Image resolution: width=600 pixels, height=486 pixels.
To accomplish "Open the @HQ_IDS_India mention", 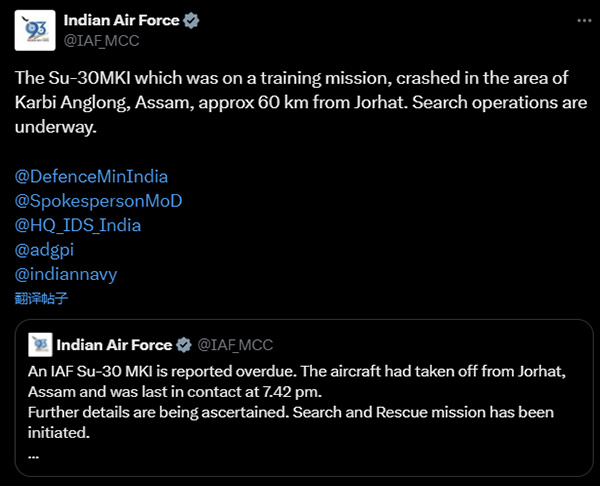I will coord(78,224).
